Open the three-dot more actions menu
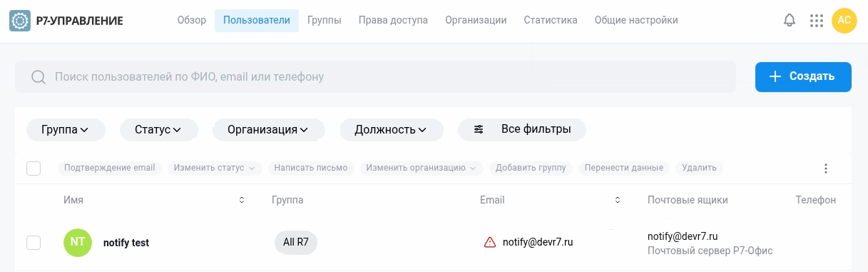This screenshot has height=272, width=868. click(826, 168)
